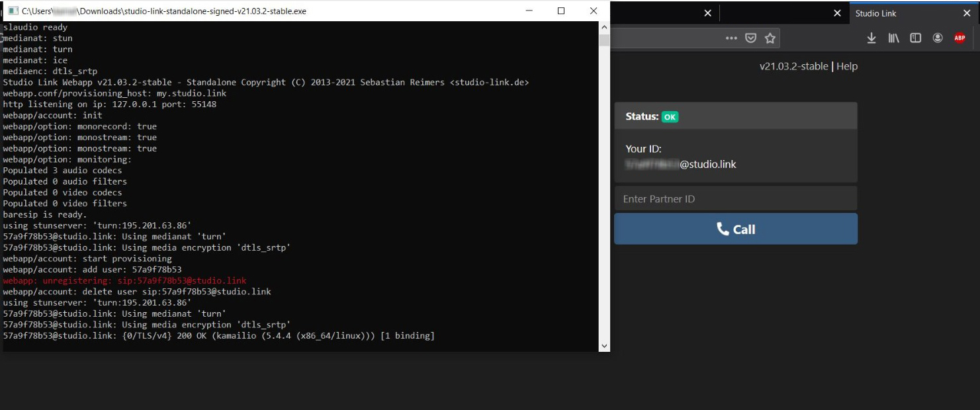Open the Help link
The image size is (980, 410).
coord(847,66)
